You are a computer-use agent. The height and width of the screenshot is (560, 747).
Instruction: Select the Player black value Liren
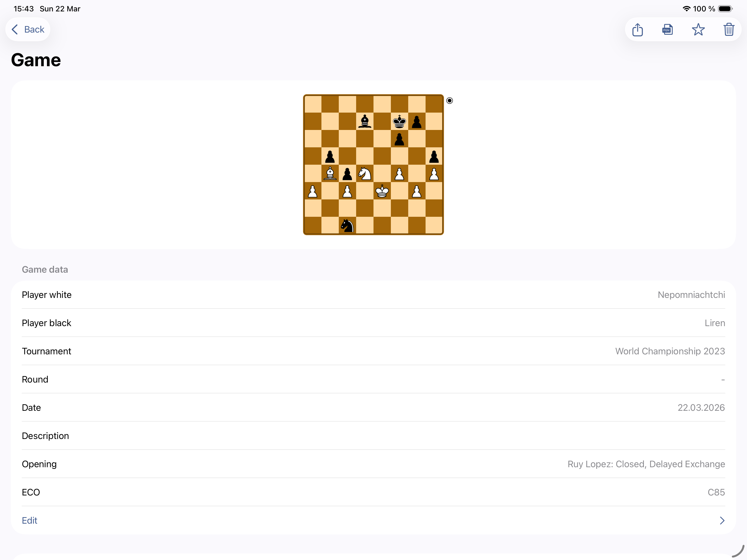point(715,323)
